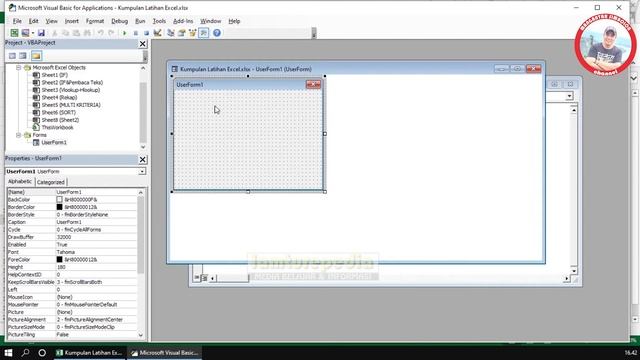The image size is (640, 360).
Task: Open the Insert UserForm dropdown arrow
Action: tap(33, 33)
